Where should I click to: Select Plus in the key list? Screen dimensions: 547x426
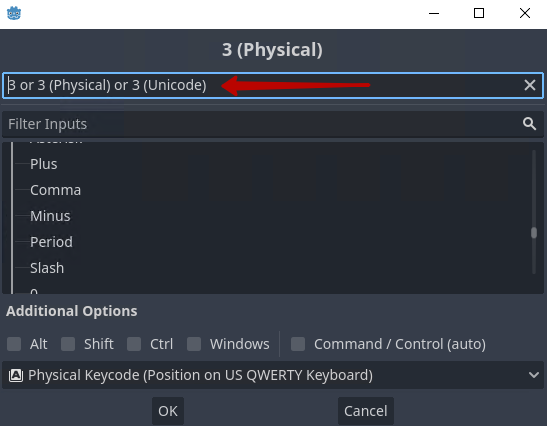[44, 164]
